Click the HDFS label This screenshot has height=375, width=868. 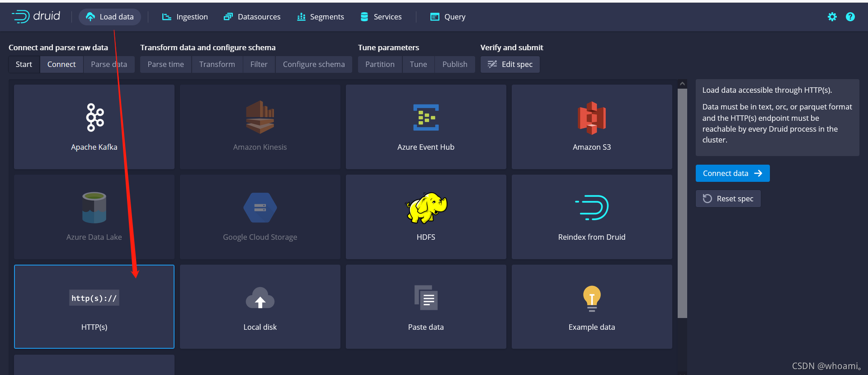click(426, 237)
